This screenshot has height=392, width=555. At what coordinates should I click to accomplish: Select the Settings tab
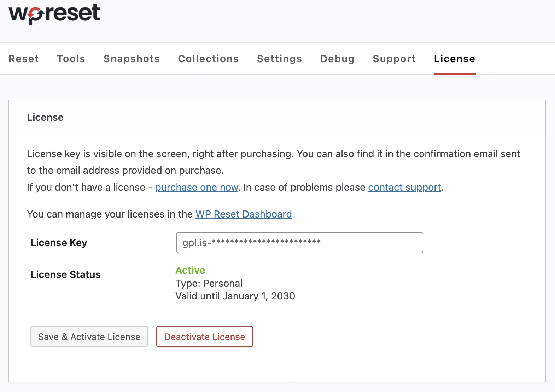(x=279, y=59)
